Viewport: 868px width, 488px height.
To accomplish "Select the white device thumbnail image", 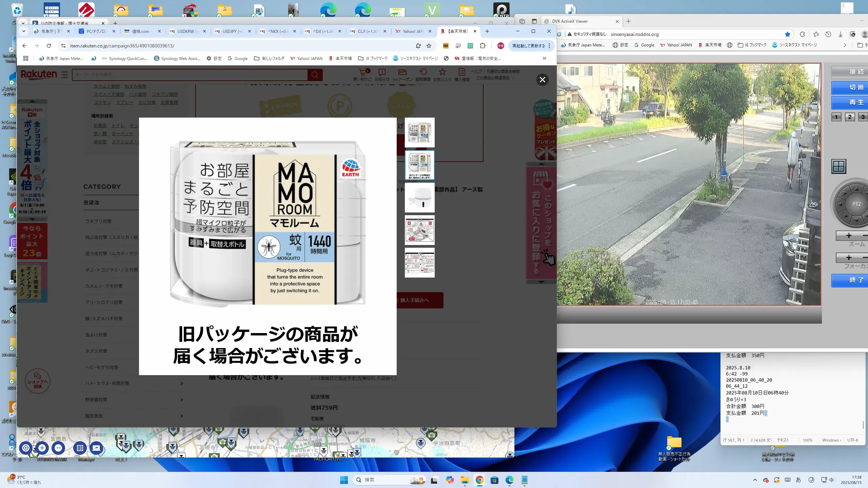I will click(x=419, y=198).
